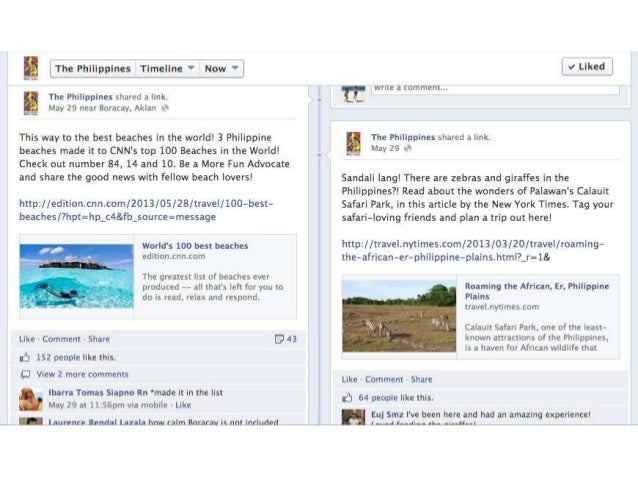The width and height of the screenshot is (638, 479).
Task: Expand the Timeline dropdown
Action: pyautogui.click(x=167, y=68)
